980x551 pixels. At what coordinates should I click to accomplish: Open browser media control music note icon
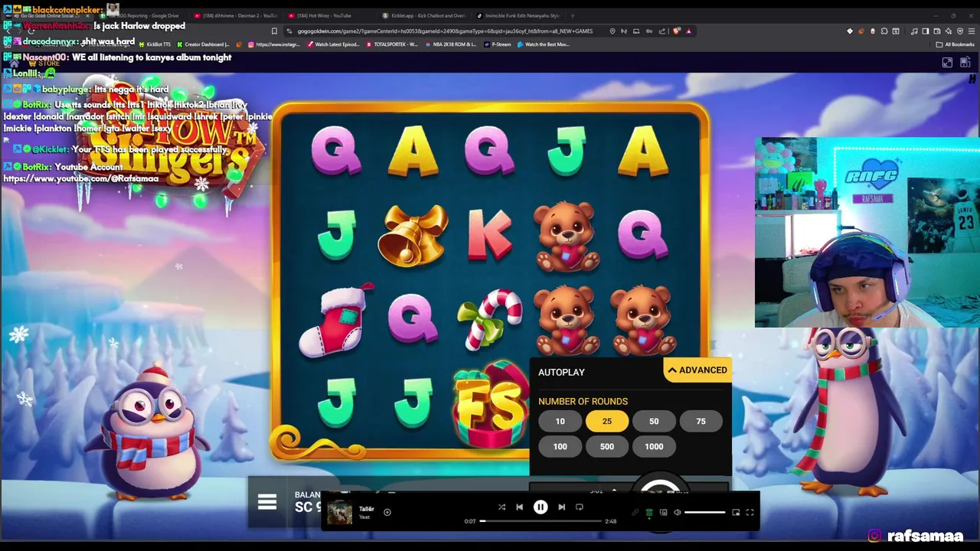[x=914, y=31]
